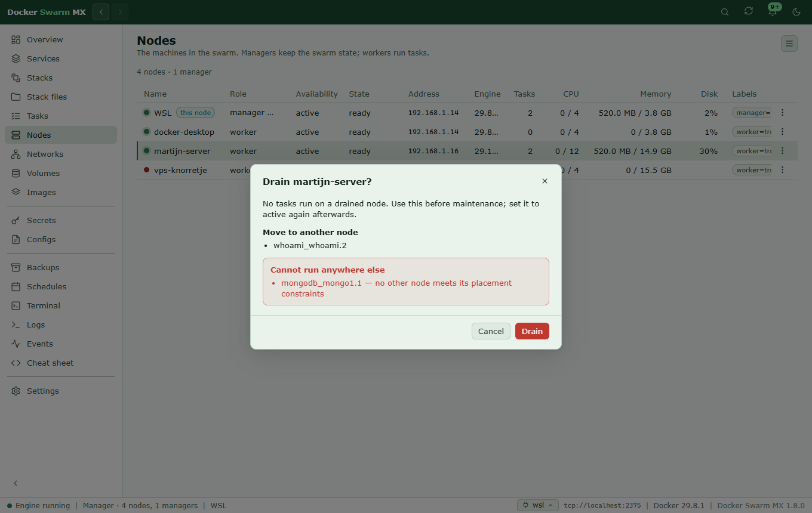Click the Docker Swarm MX logo title

pyautogui.click(x=47, y=12)
